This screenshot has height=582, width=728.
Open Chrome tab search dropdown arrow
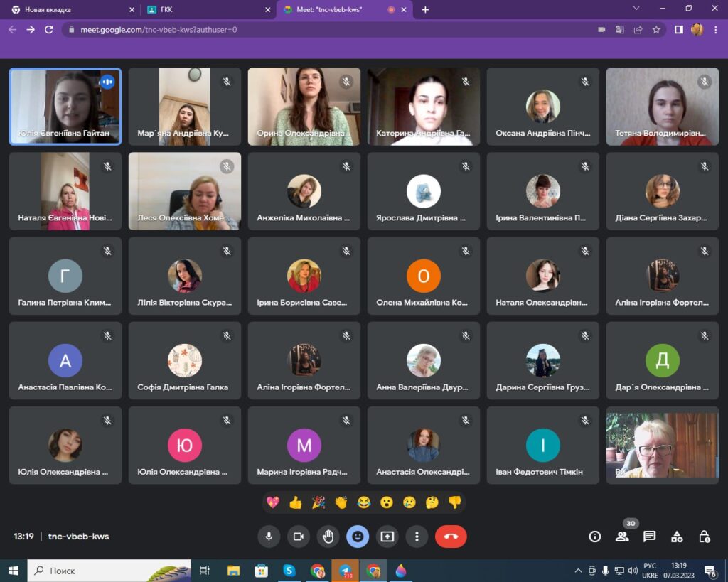pos(636,9)
